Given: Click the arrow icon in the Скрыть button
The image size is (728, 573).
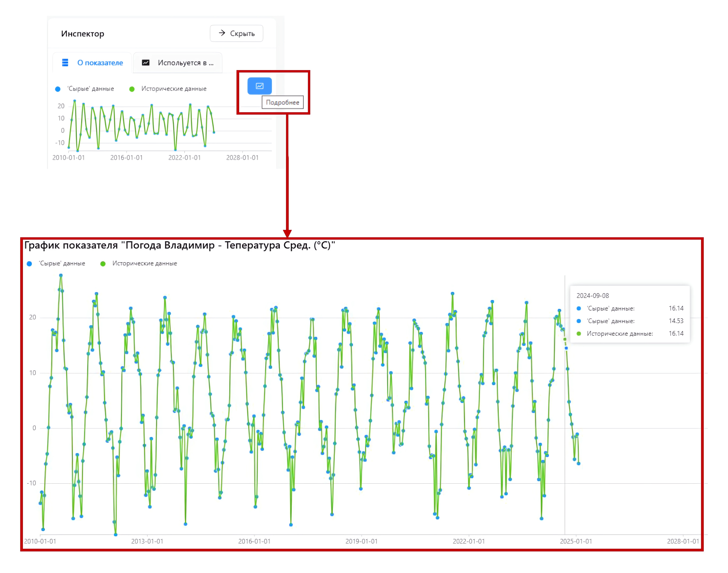Looking at the screenshot, I should point(222,33).
